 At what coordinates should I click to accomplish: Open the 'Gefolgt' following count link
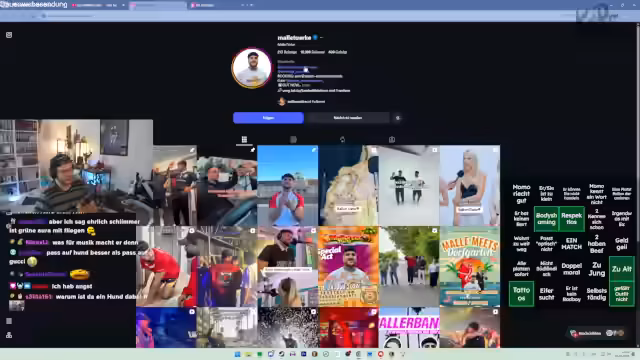[338, 52]
